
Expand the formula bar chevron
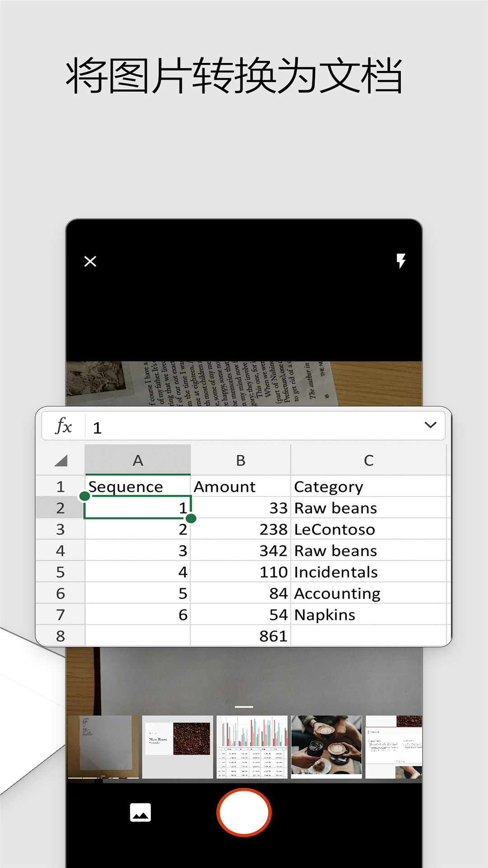pos(430,425)
